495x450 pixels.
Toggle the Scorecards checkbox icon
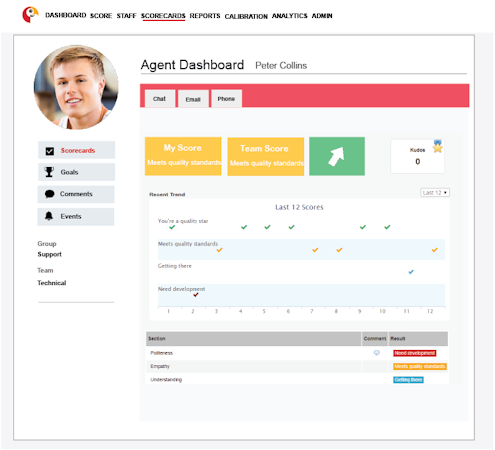50,151
